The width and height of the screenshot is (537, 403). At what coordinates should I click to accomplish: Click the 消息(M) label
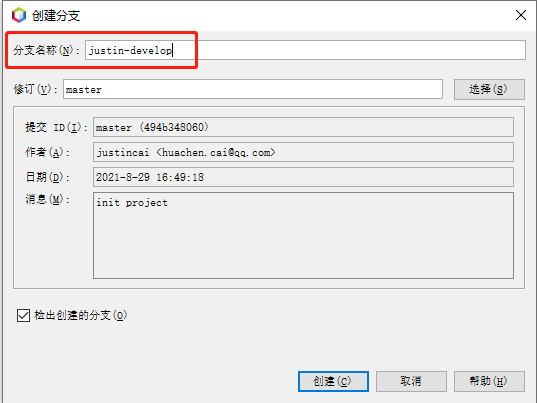pyautogui.click(x=47, y=199)
